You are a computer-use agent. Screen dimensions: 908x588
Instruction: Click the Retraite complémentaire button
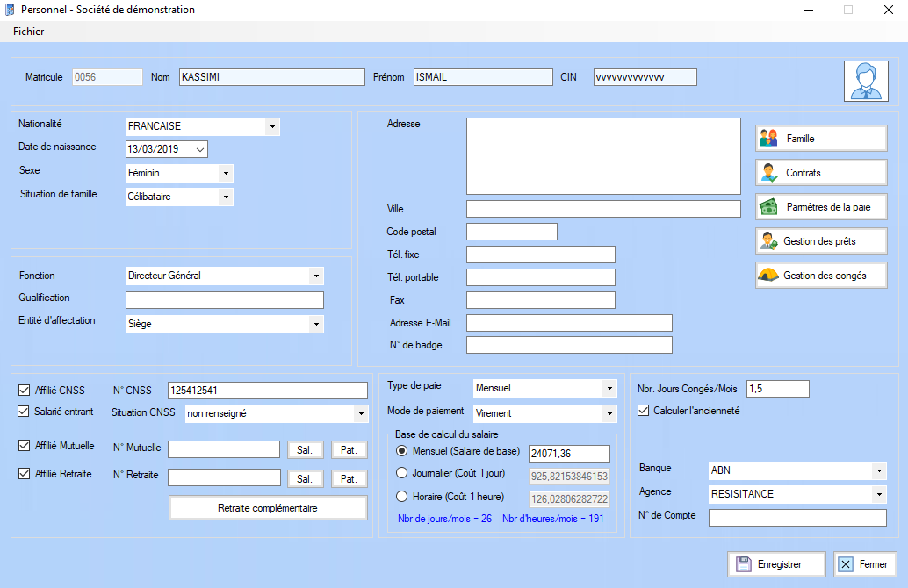click(268, 508)
